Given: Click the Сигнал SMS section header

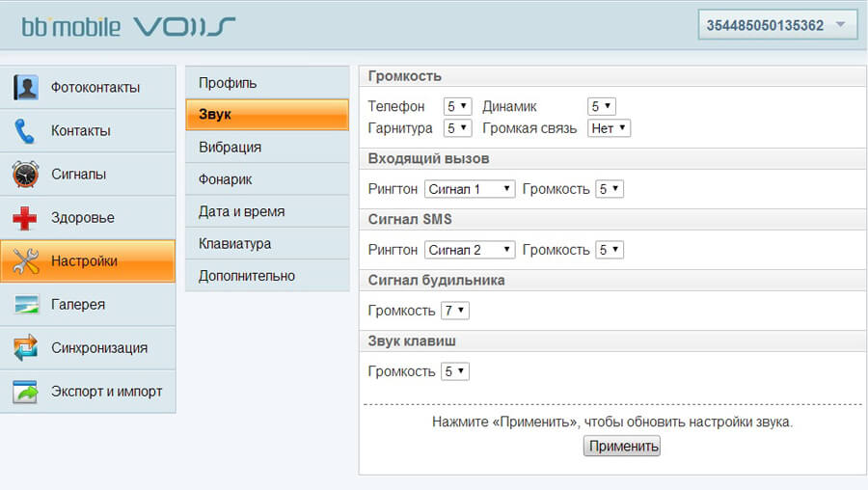Looking at the screenshot, I should (x=612, y=220).
